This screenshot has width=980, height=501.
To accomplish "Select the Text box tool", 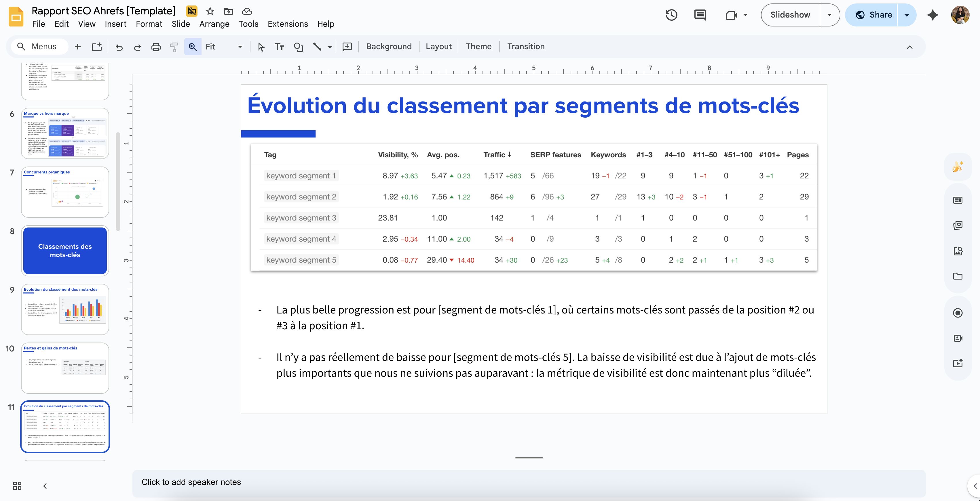I will coord(279,46).
